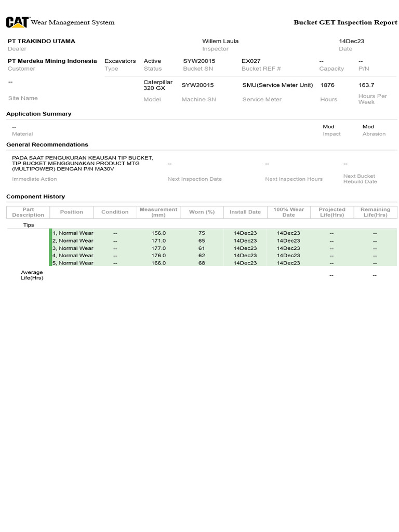Select bucket REF number EX027
The width and height of the screenshot is (399, 532).
251,61
